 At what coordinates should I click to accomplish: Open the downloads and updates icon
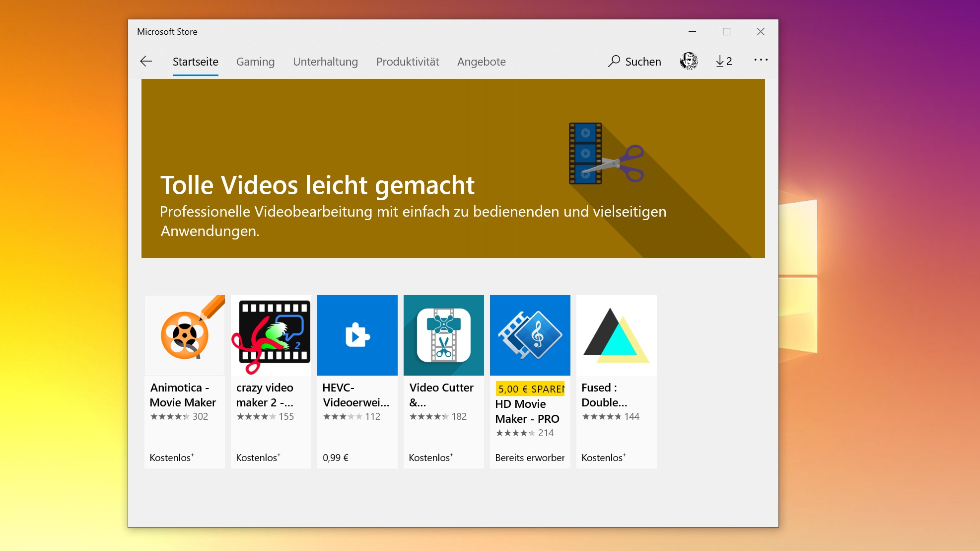click(x=723, y=61)
